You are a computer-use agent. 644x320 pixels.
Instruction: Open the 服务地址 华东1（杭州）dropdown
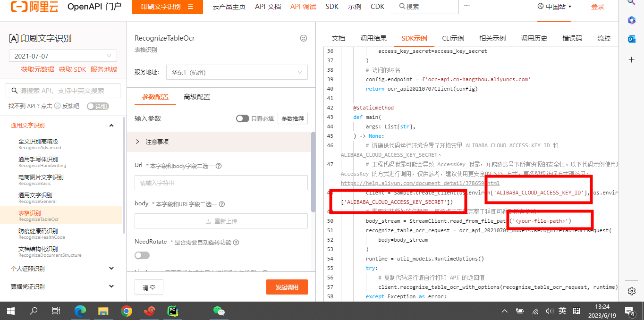point(237,73)
